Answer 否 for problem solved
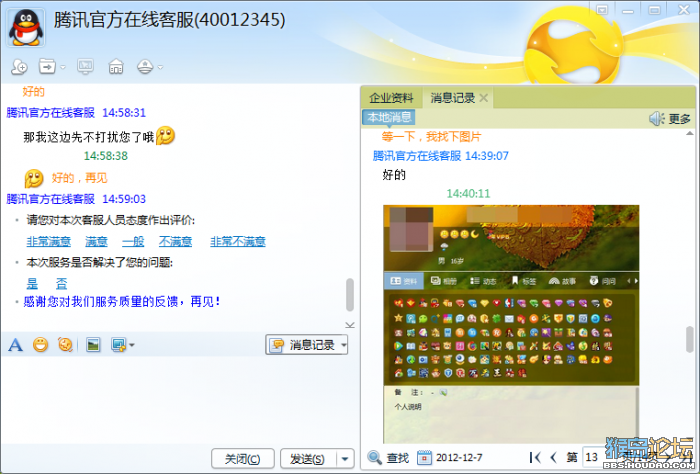 point(61,283)
